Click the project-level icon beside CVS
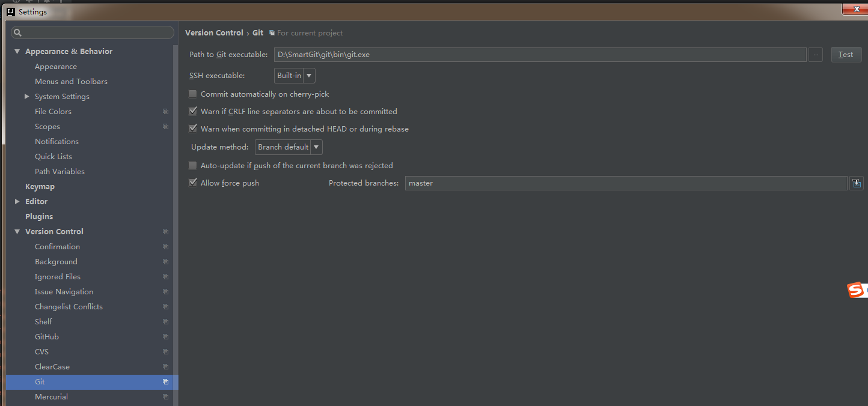868x406 pixels. 165,352
